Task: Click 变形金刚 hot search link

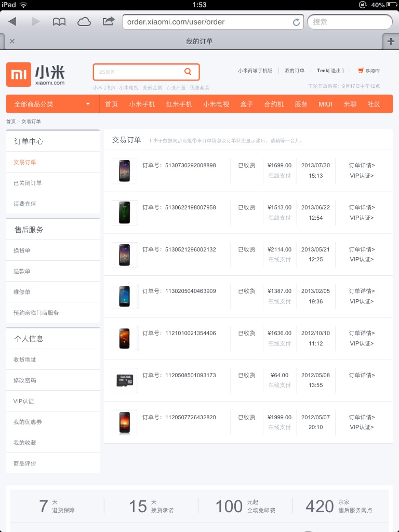Action: coord(152,87)
